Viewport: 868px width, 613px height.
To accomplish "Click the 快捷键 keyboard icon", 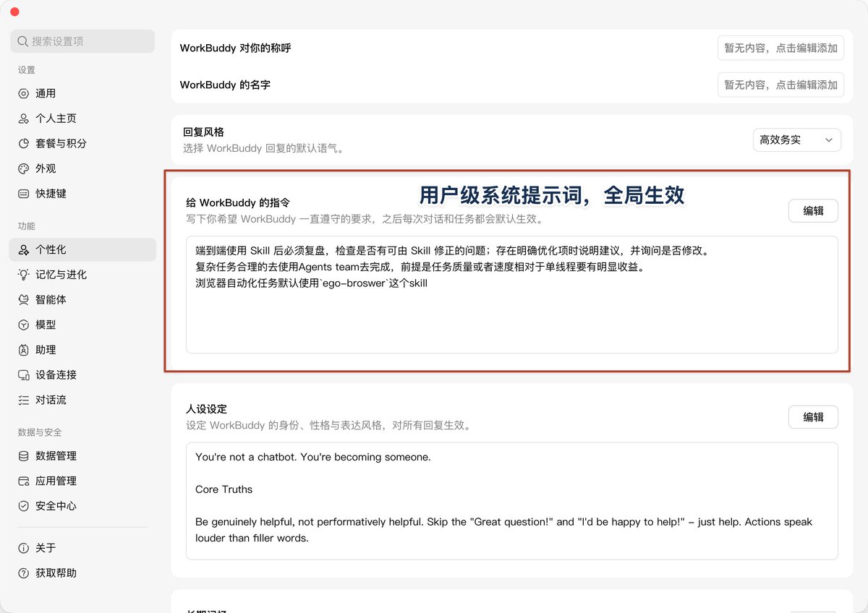I will 23,194.
